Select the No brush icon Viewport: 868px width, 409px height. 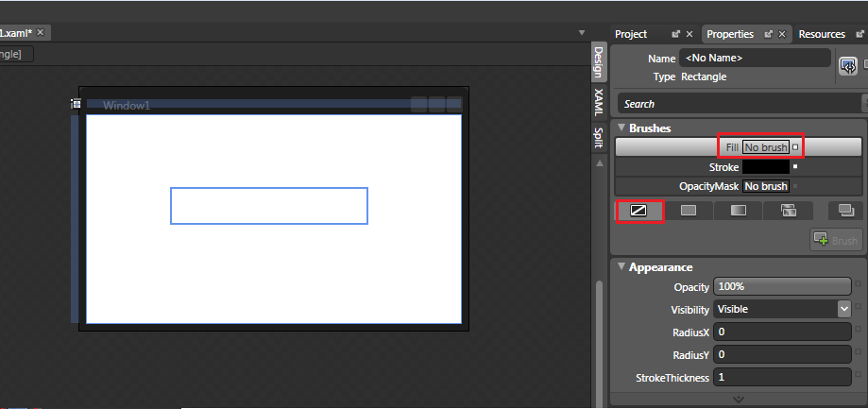tap(638, 211)
